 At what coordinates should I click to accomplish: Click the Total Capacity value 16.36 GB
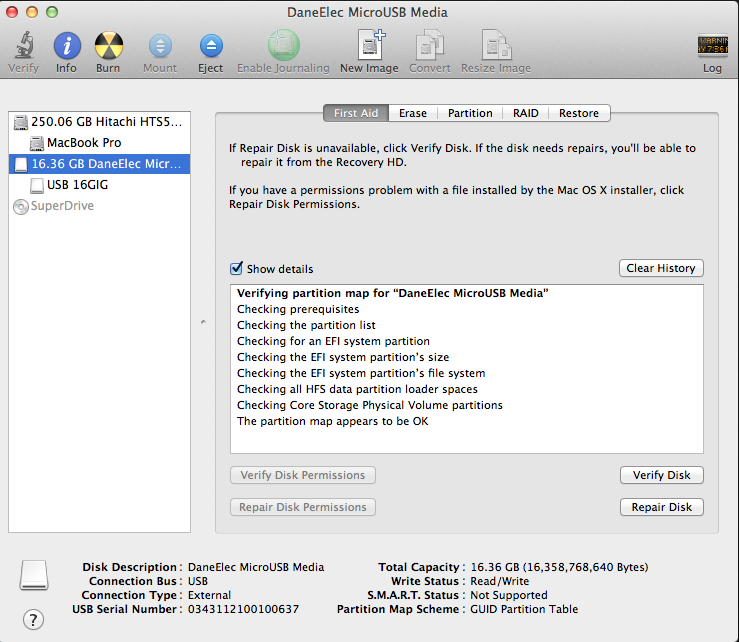pyautogui.click(x=559, y=567)
